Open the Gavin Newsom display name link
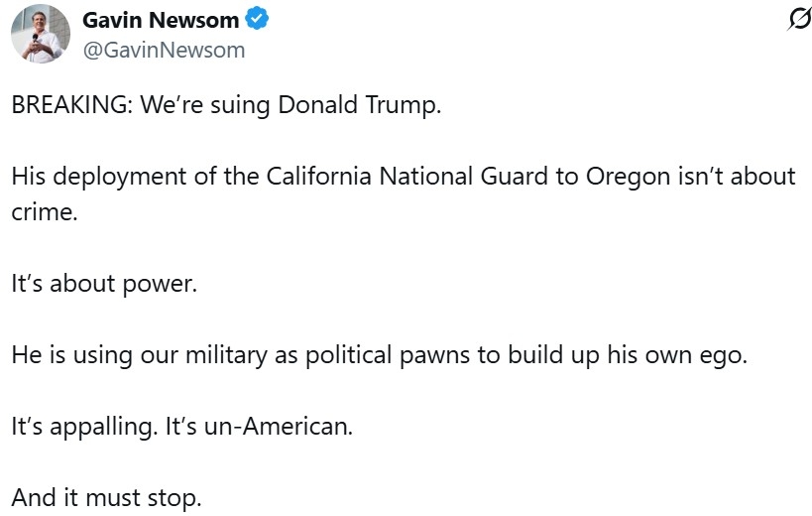The image size is (812, 516). (161, 20)
